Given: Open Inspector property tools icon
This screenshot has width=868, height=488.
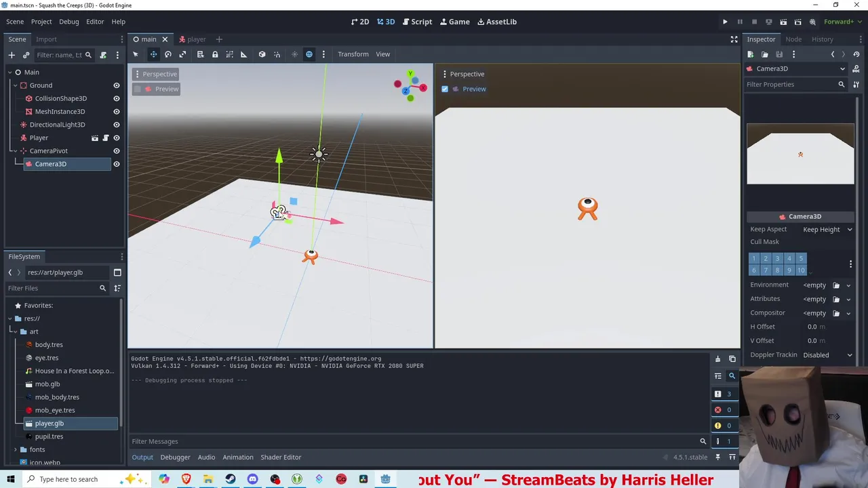Looking at the screenshot, I should (856, 84).
